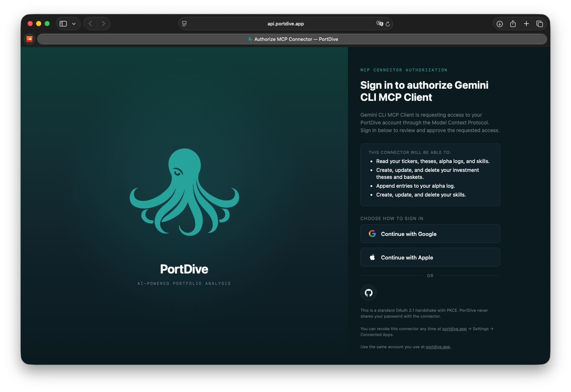
Task: Click the PortDive octopus logo
Action: [184, 192]
